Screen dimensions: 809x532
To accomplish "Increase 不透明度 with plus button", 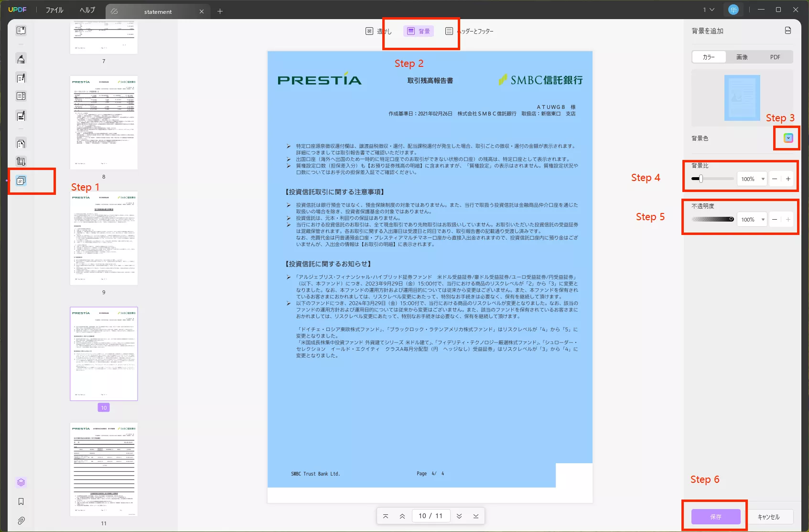I will (x=788, y=220).
